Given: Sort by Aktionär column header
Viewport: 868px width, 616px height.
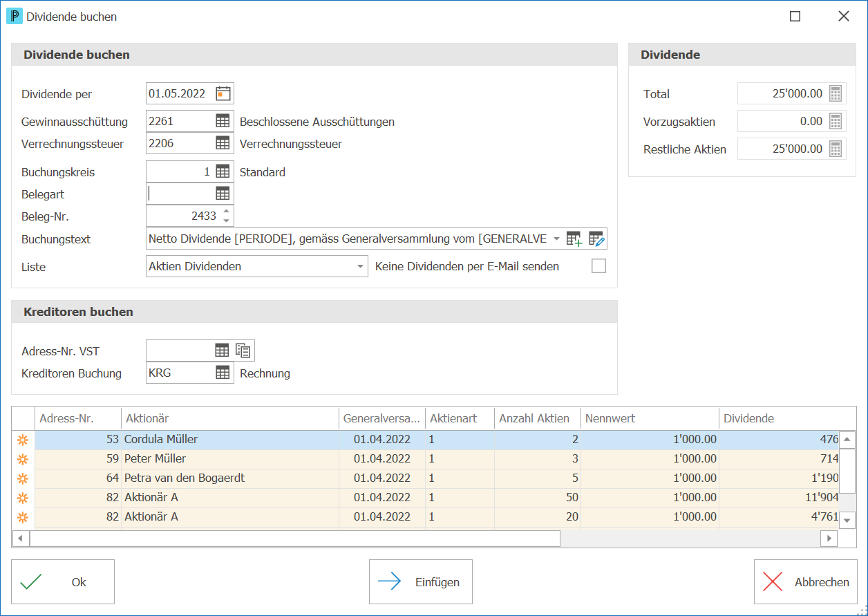Looking at the screenshot, I should coord(230,418).
